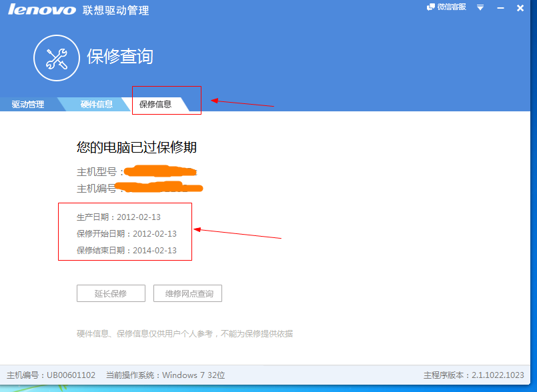Click the 维修网点查询 button

[x=187, y=293]
